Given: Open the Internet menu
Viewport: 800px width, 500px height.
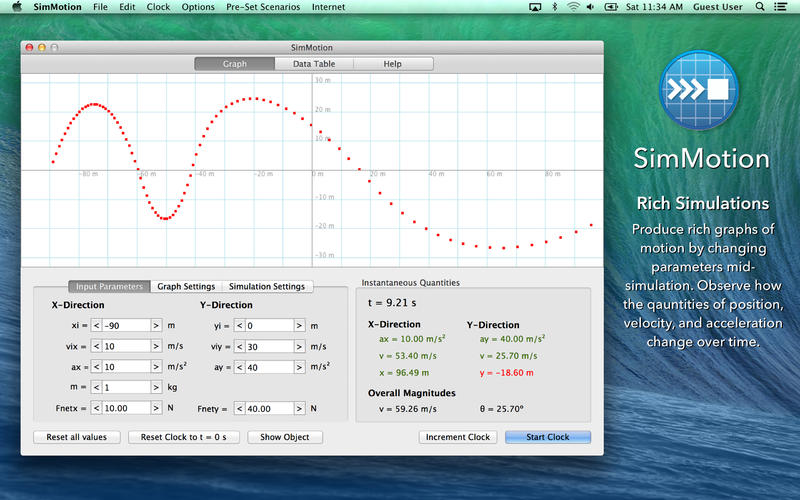Looking at the screenshot, I should click(328, 7).
